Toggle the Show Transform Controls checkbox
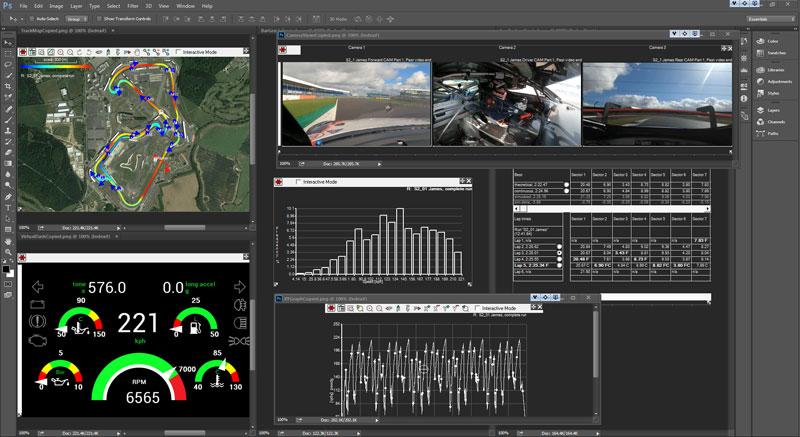The height and width of the screenshot is (437, 800). [100, 19]
